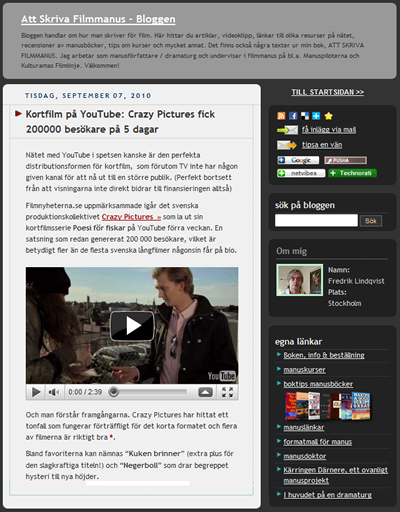Open 'I huvudet på en dramaturg' link

(x=327, y=495)
